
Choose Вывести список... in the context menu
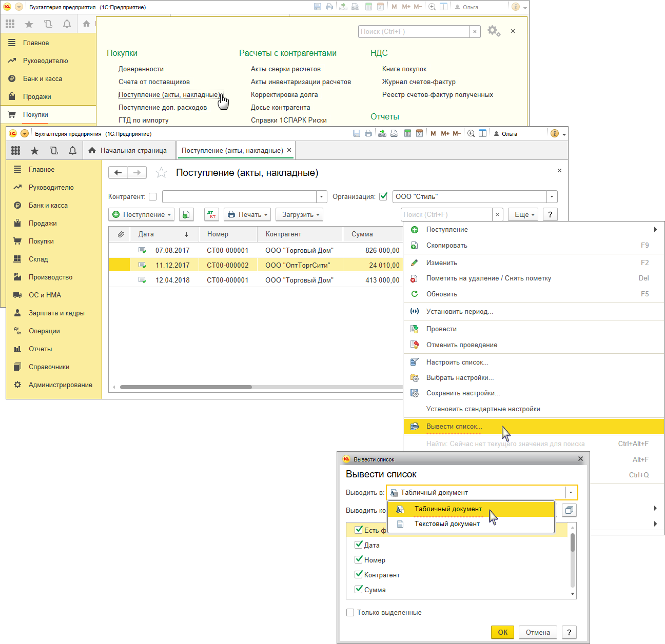pos(534,426)
